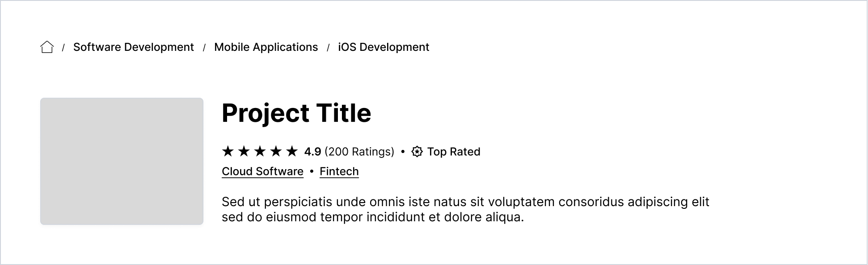Open the Fintech category link
This screenshot has height=265, width=868.
click(x=339, y=172)
